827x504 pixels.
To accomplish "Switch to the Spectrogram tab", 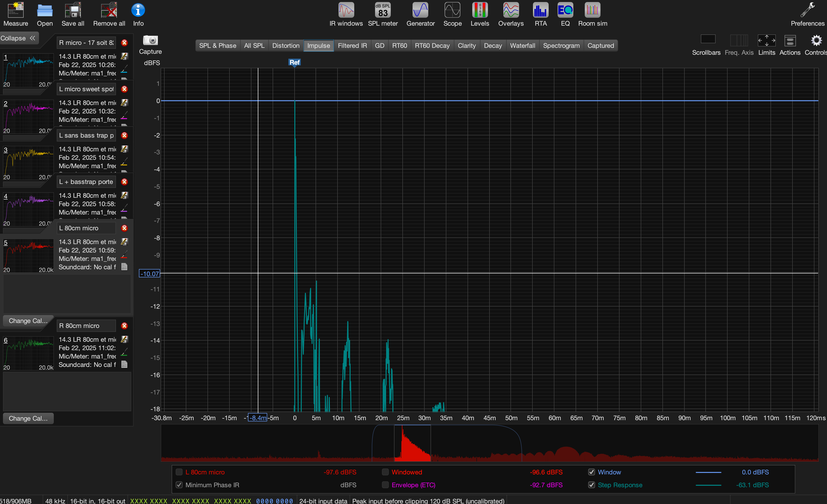I will click(x=561, y=46).
